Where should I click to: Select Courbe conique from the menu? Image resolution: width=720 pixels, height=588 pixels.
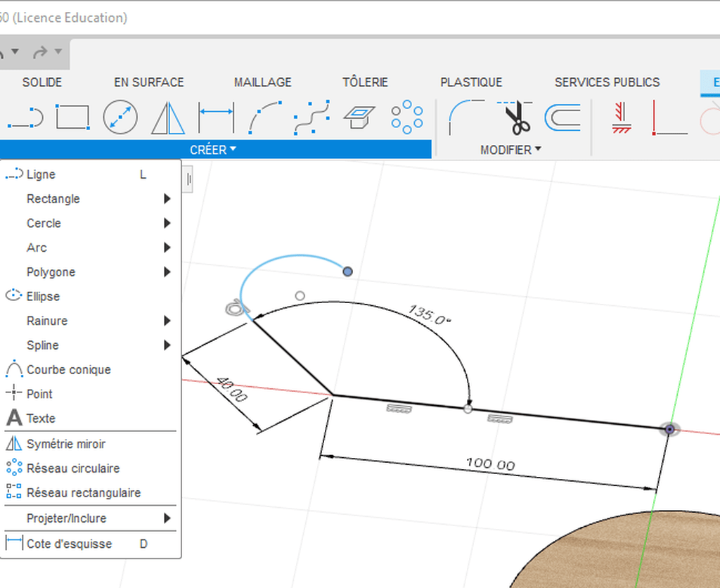coord(91,369)
